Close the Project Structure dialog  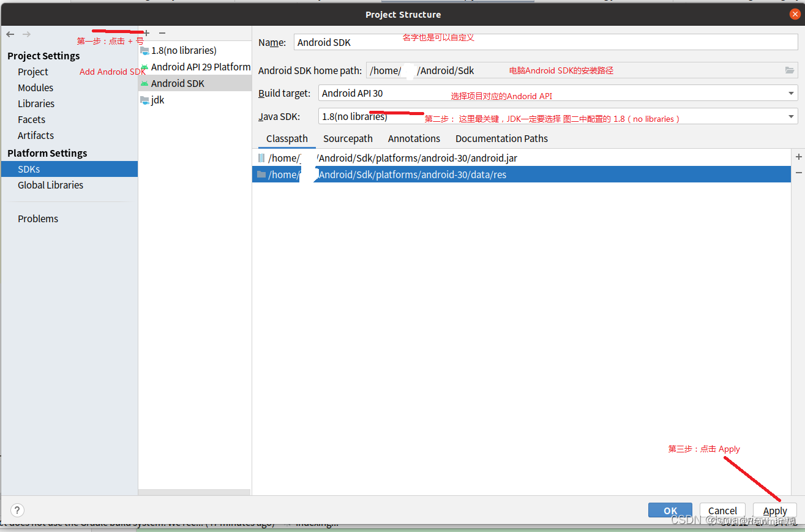[x=795, y=14]
